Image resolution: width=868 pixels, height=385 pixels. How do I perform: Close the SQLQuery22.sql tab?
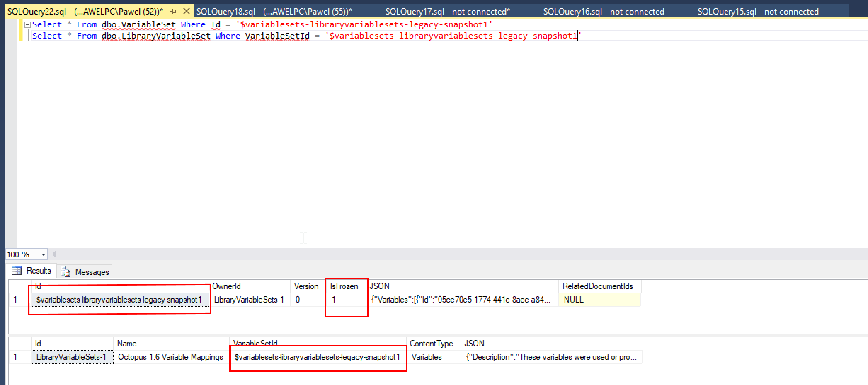coord(187,11)
